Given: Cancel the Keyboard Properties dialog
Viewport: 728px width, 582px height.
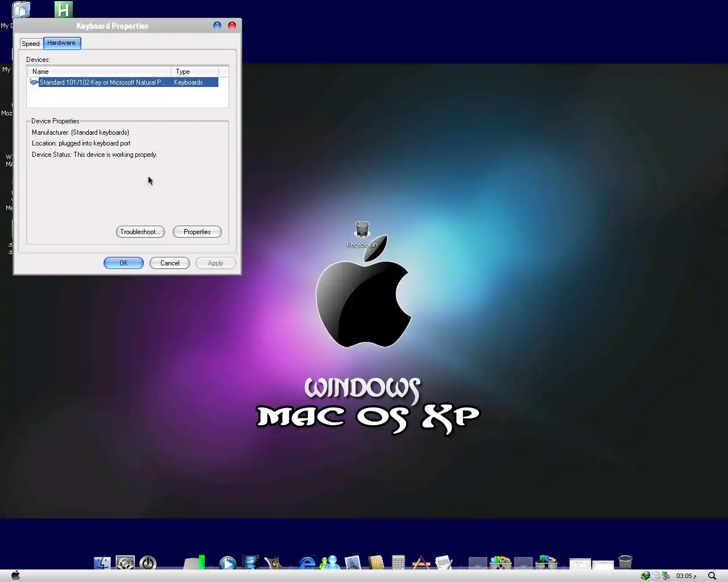Looking at the screenshot, I should coord(169,263).
